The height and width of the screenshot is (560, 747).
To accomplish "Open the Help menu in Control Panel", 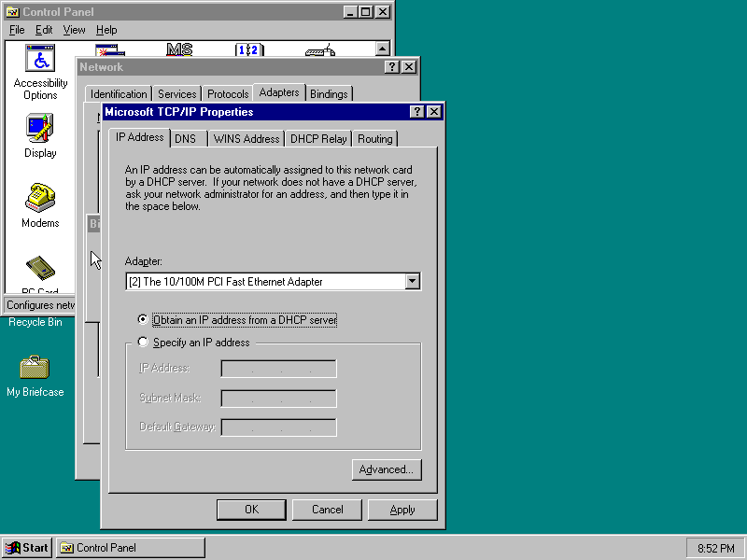I will [106, 30].
